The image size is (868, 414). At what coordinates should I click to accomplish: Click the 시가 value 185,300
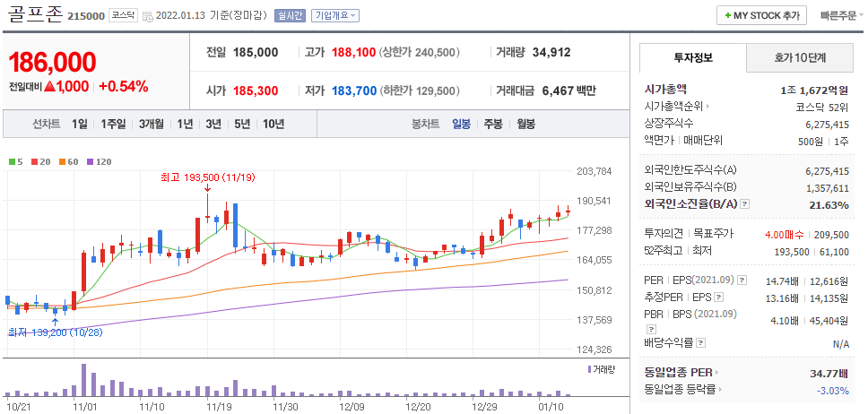[256, 91]
